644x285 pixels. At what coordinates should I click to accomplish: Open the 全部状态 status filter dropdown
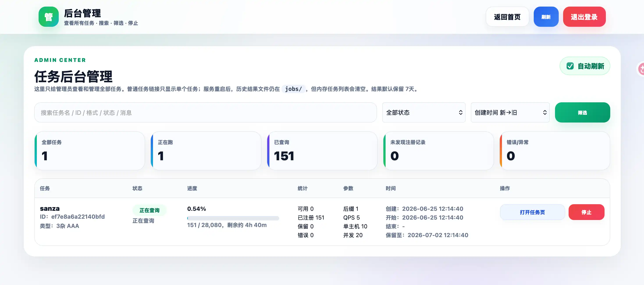click(x=424, y=112)
